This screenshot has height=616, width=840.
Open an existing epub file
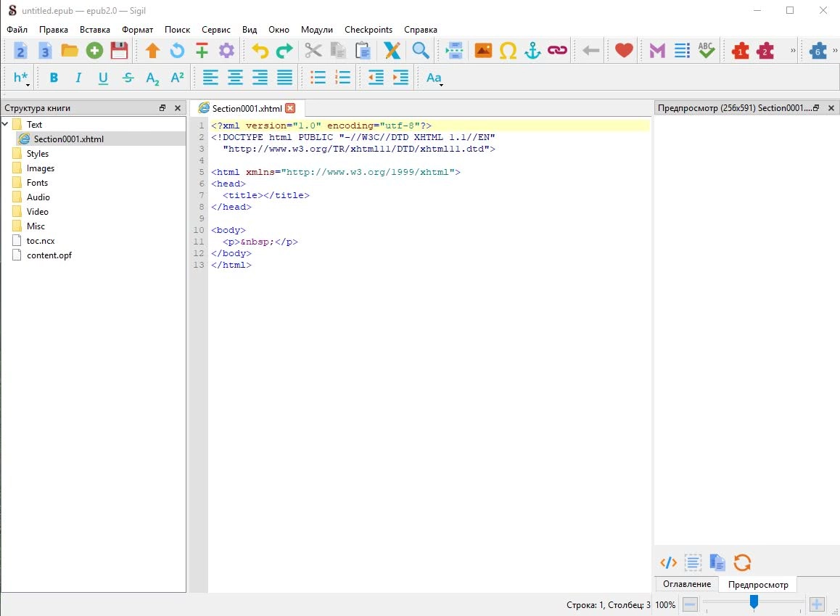coord(70,51)
